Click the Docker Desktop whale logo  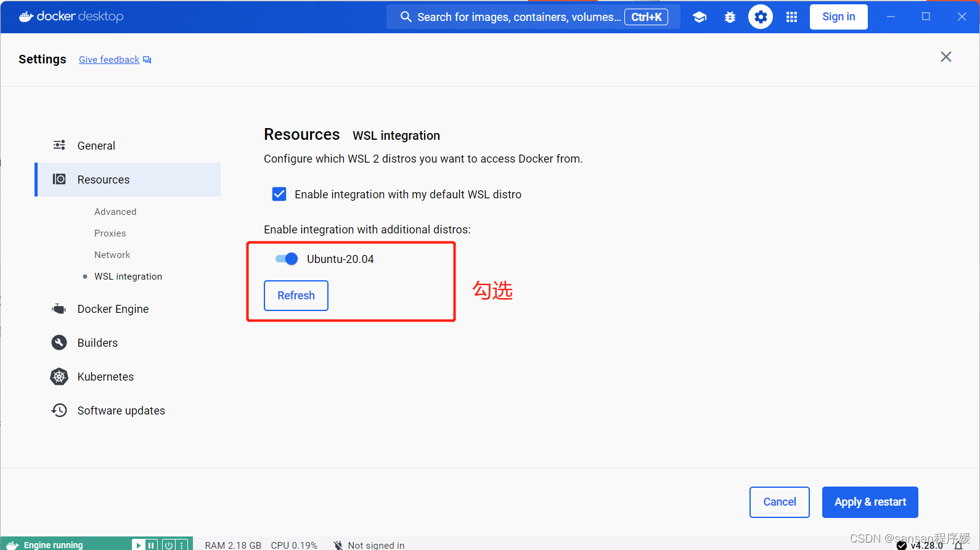point(26,17)
